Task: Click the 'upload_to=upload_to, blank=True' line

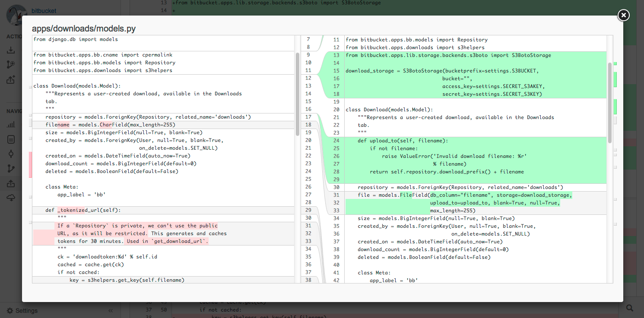Action: 495,203
